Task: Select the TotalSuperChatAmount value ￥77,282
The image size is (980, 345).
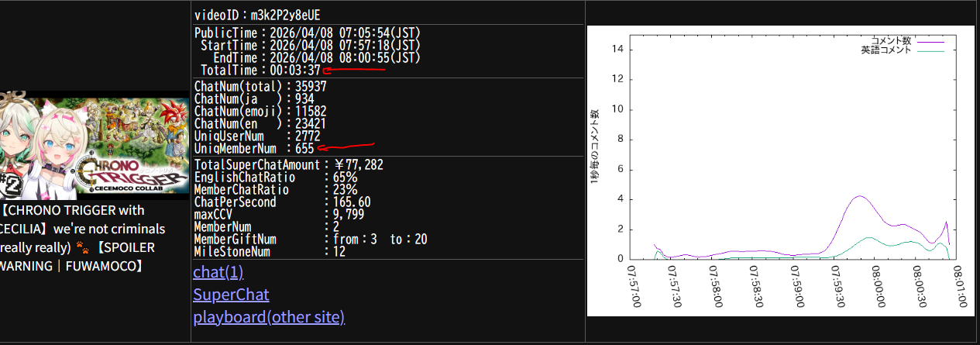Action: pos(358,165)
